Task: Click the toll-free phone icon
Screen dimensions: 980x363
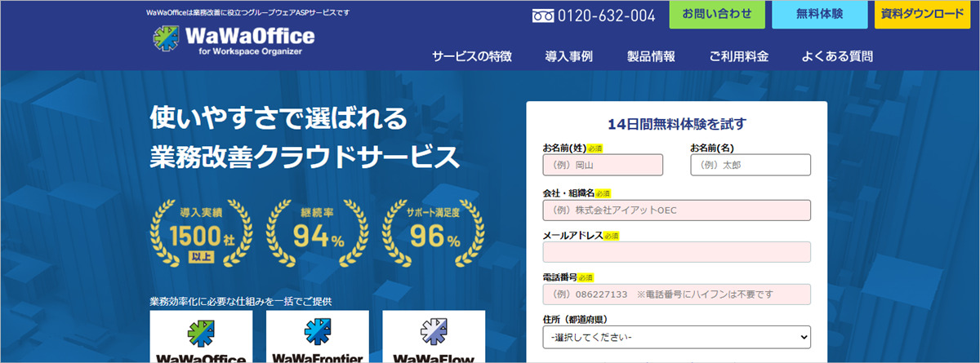Action: (543, 15)
